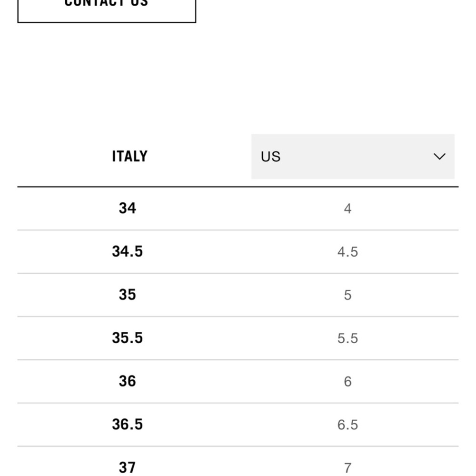Select Italy size 36 row
Viewport: 476px width, 476px height.
tap(238, 381)
